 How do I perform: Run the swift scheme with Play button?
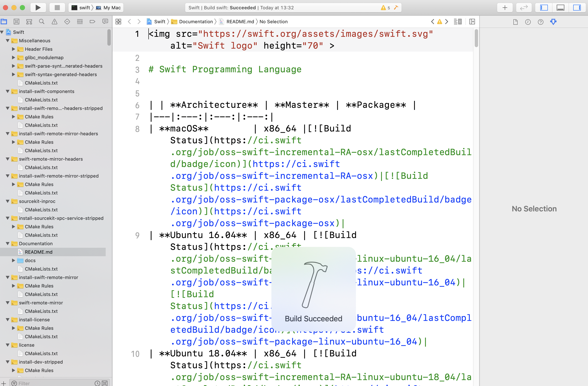38,8
